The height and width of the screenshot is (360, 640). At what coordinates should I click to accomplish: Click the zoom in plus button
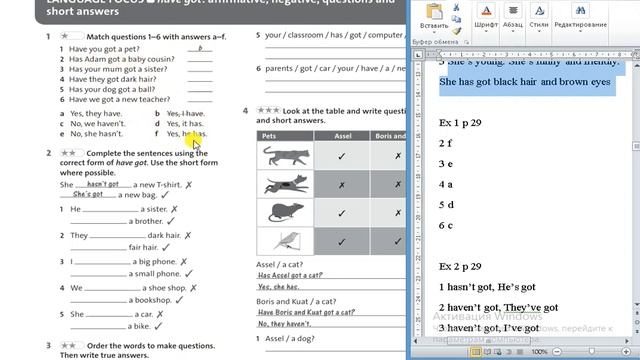(626, 351)
